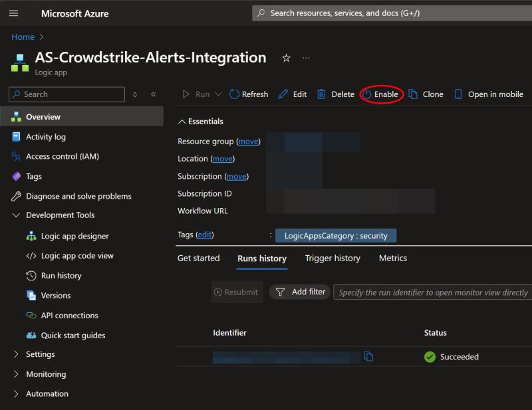Open the Edit pencil tool
Image resolution: width=532 pixels, height=410 pixels.
(x=293, y=94)
